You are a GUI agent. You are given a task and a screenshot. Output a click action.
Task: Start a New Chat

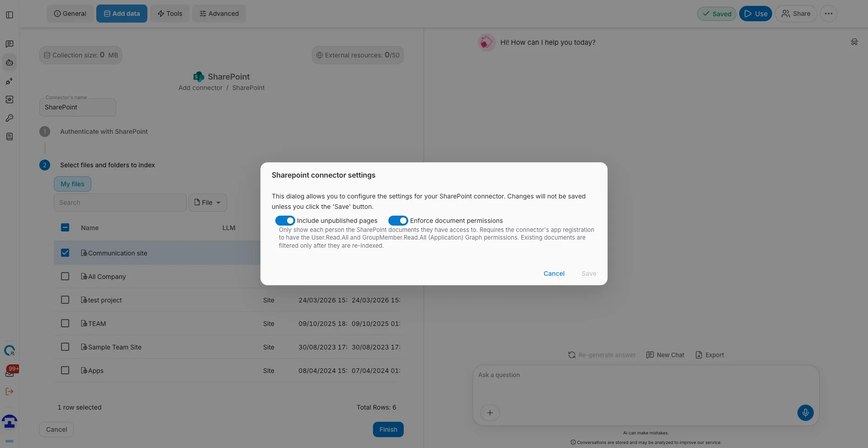665,355
